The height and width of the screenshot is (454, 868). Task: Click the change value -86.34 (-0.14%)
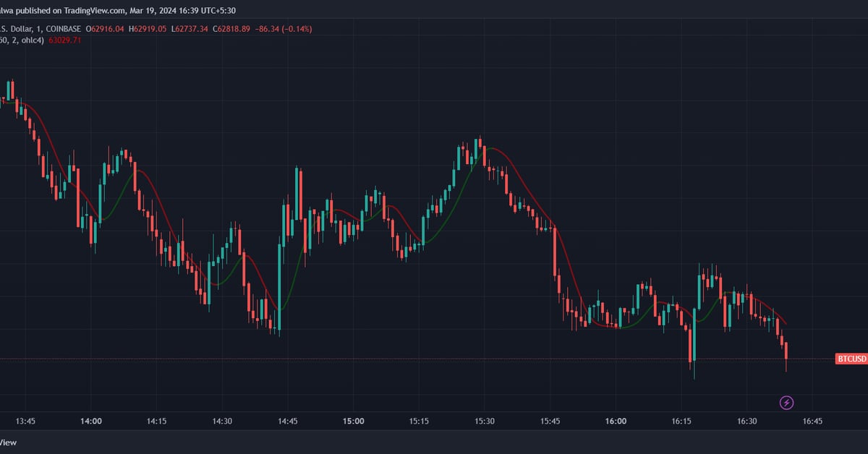(x=283, y=29)
